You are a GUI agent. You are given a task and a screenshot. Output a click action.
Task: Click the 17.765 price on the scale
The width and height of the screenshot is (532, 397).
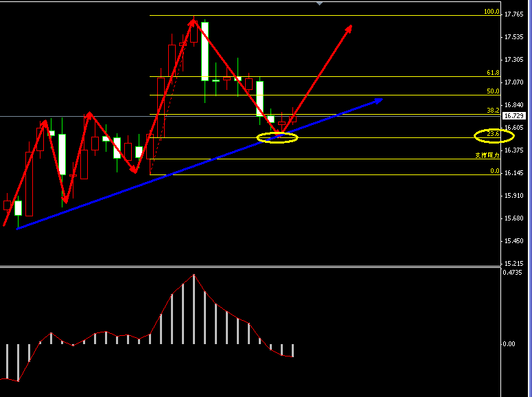pos(513,14)
